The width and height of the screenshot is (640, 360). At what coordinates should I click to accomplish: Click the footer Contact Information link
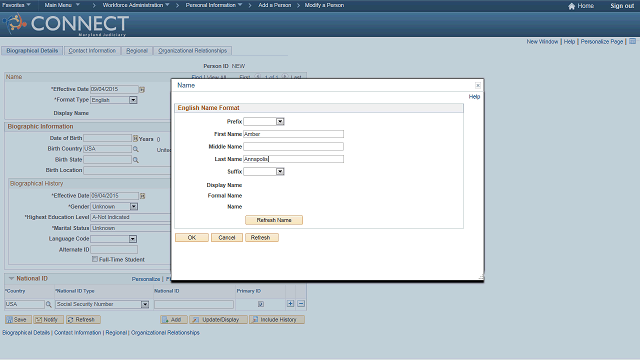[78, 333]
